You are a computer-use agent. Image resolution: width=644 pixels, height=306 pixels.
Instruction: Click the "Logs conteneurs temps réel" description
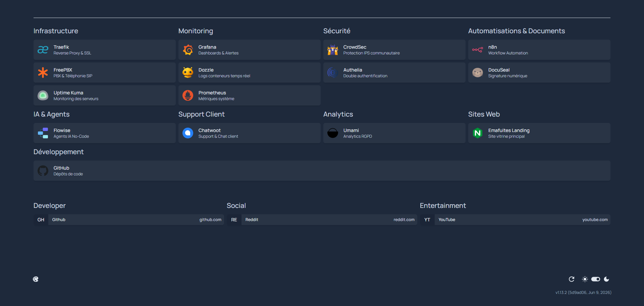[x=224, y=76]
